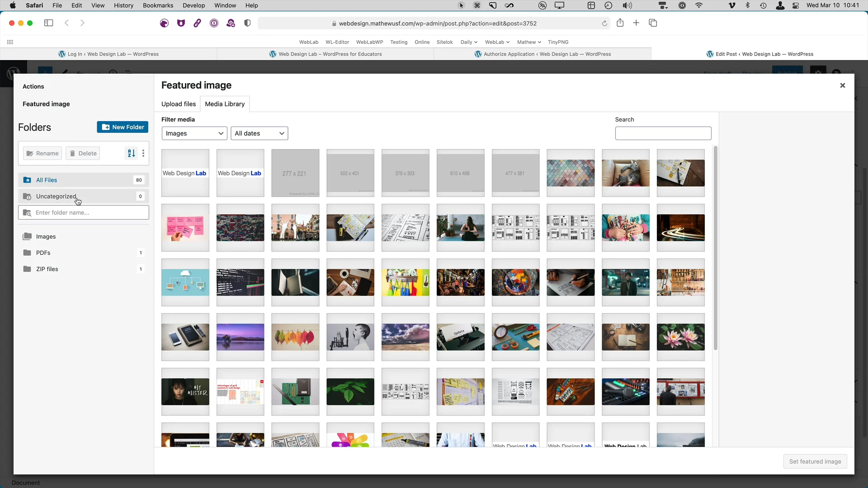Click the Rename folder button

tap(42, 153)
